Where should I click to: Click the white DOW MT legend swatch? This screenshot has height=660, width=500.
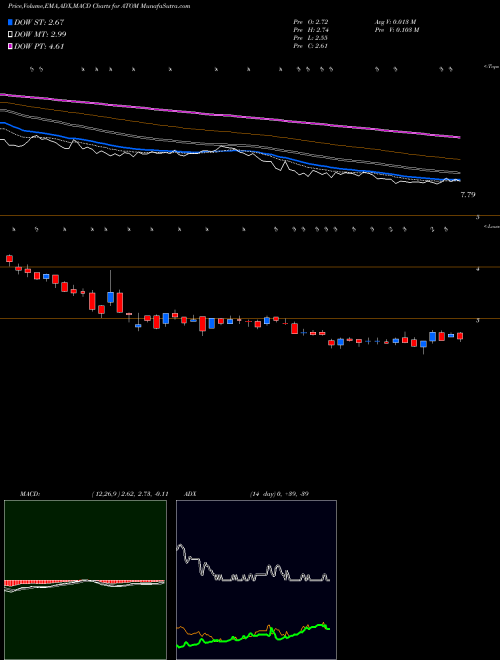coord(10,35)
